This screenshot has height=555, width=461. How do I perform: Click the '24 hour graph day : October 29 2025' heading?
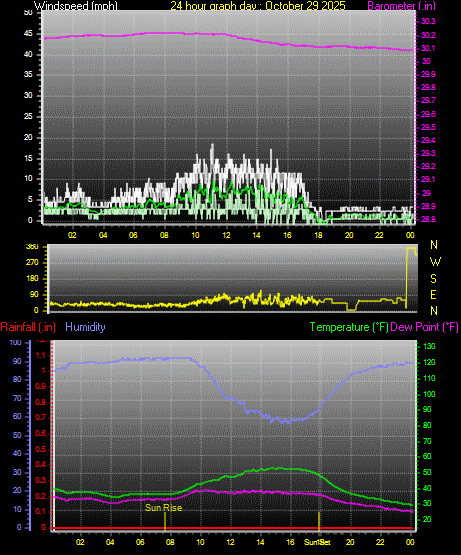pos(258,6)
